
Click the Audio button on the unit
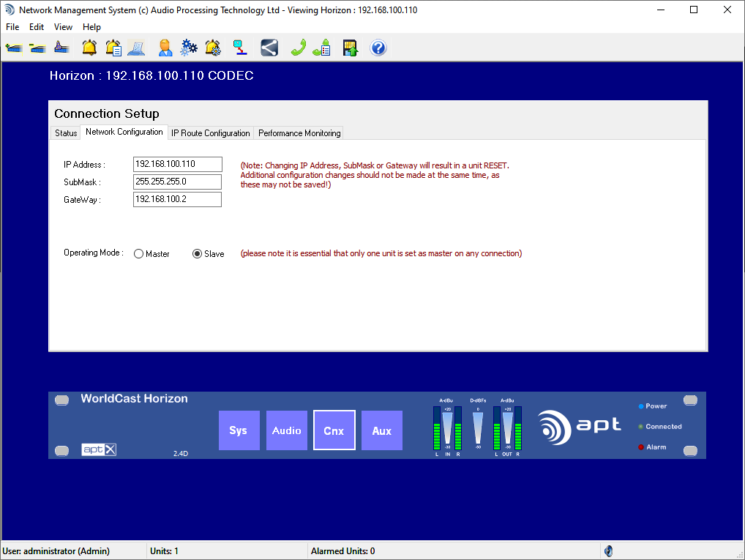click(286, 430)
